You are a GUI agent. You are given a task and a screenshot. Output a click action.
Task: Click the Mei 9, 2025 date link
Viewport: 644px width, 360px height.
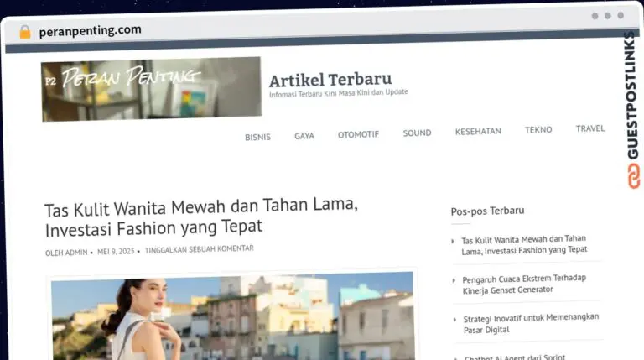116,251
